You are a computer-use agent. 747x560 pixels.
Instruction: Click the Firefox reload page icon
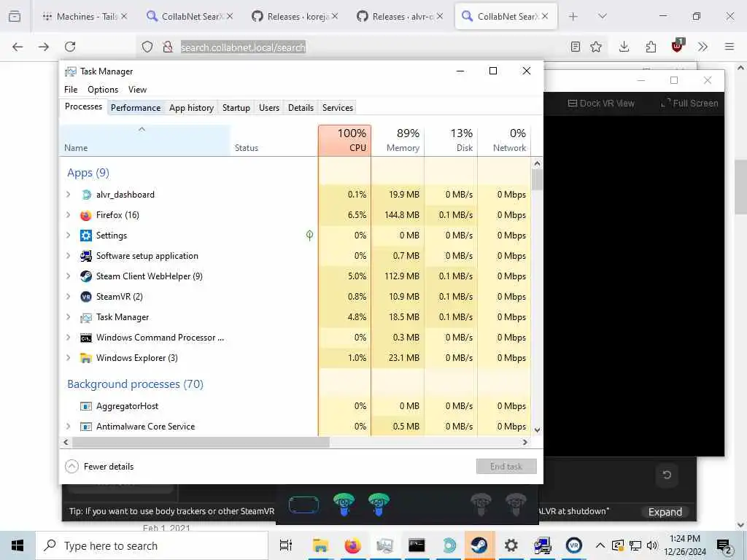click(x=70, y=47)
